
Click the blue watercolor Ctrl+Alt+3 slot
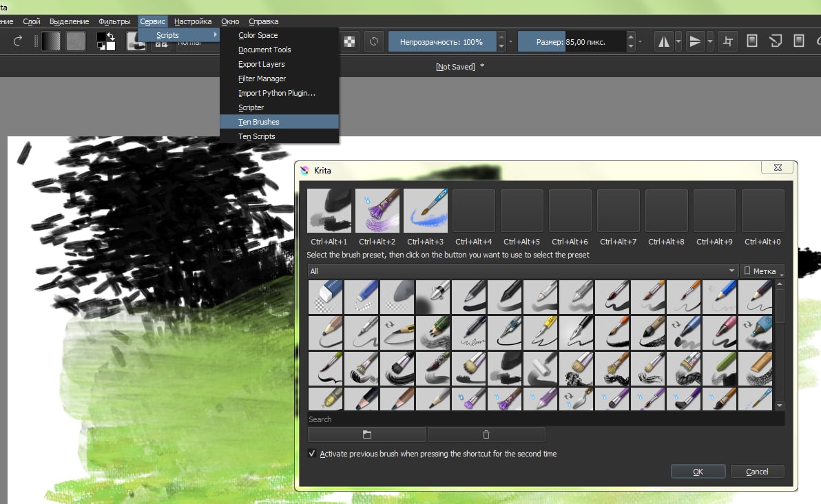click(x=426, y=211)
